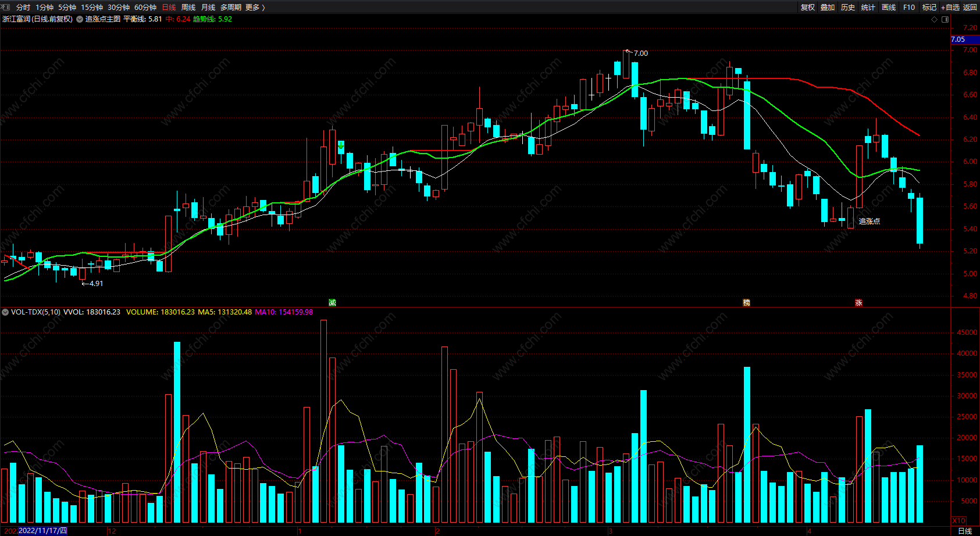This screenshot has height=536, width=980.
Task: Click the 减 event marker icon
Action: (x=332, y=302)
